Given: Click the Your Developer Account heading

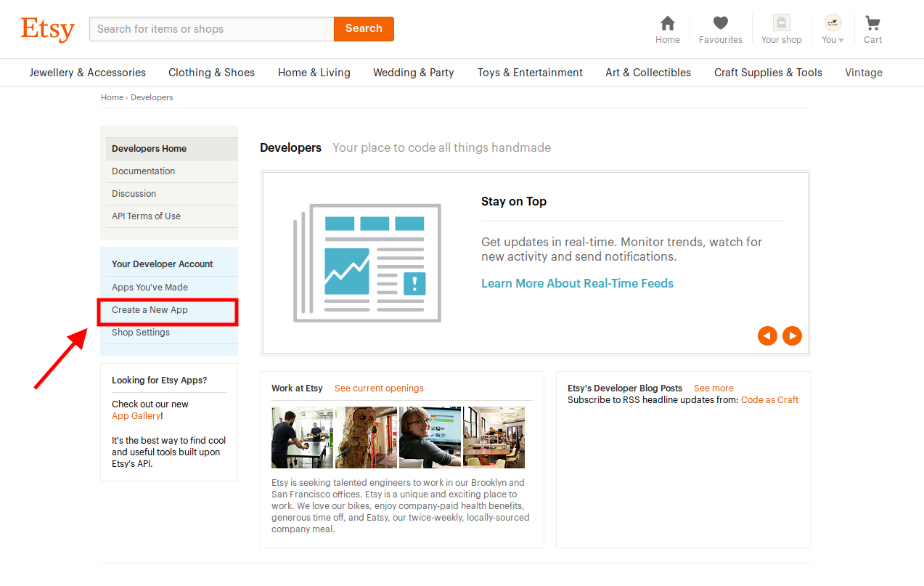Looking at the screenshot, I should pyautogui.click(x=163, y=264).
